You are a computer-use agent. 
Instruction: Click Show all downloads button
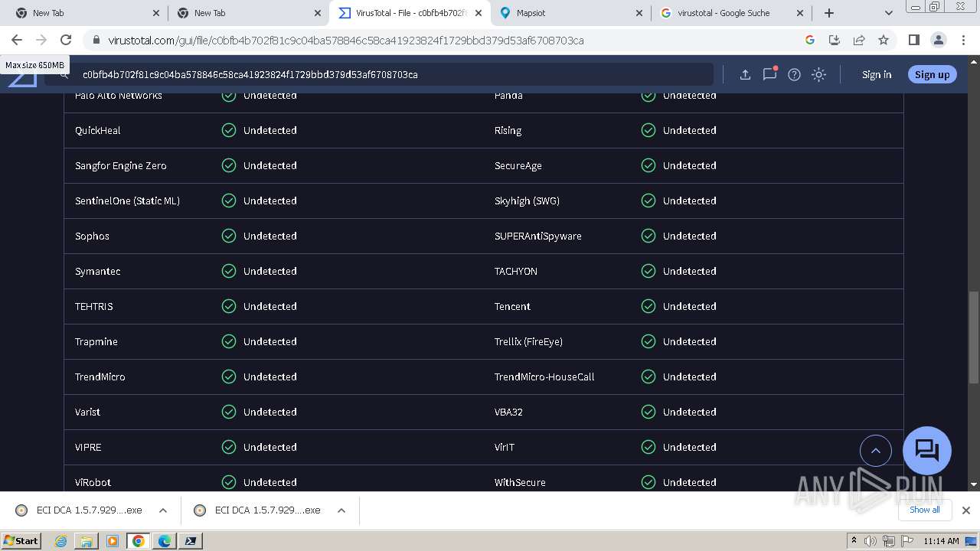[x=924, y=510]
